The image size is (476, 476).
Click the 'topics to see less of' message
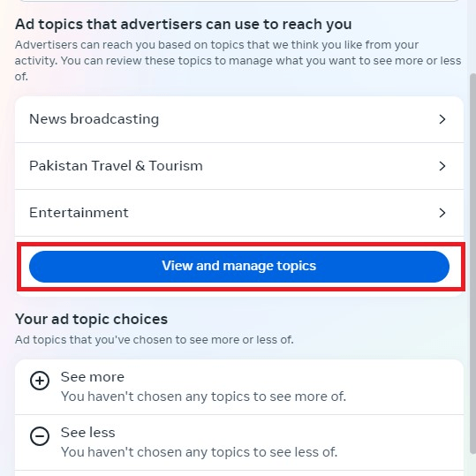[200, 452]
